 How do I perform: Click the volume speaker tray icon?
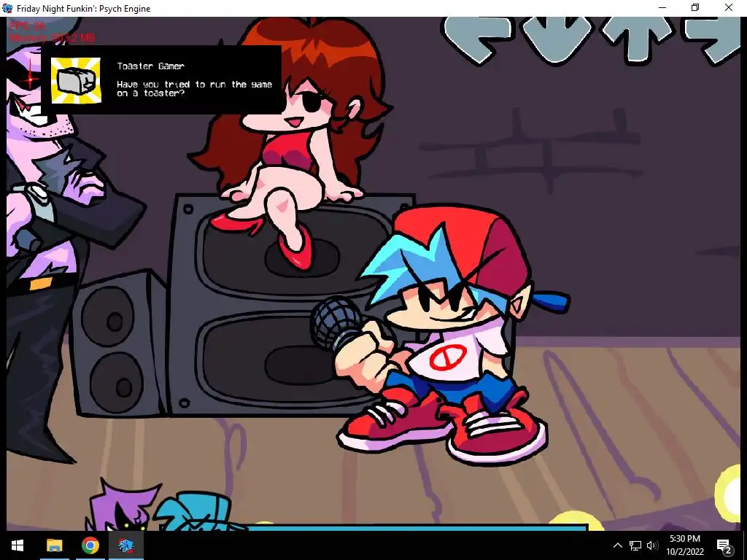click(x=652, y=545)
